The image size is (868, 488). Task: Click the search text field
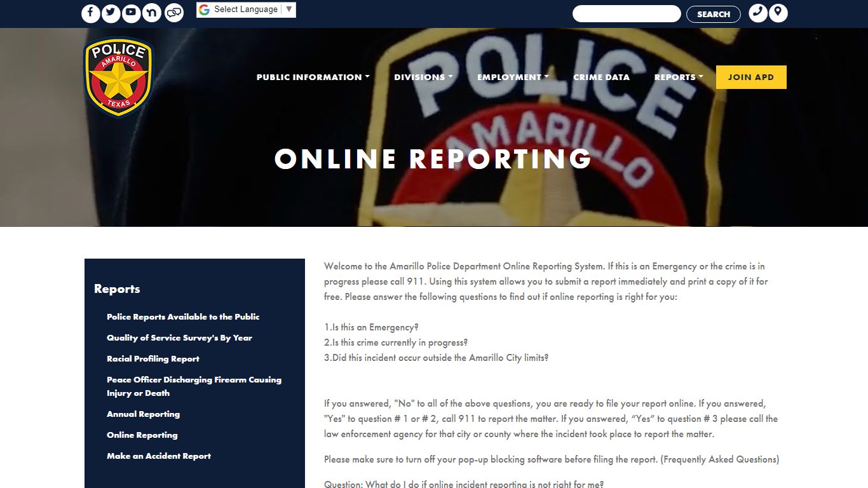tap(627, 14)
